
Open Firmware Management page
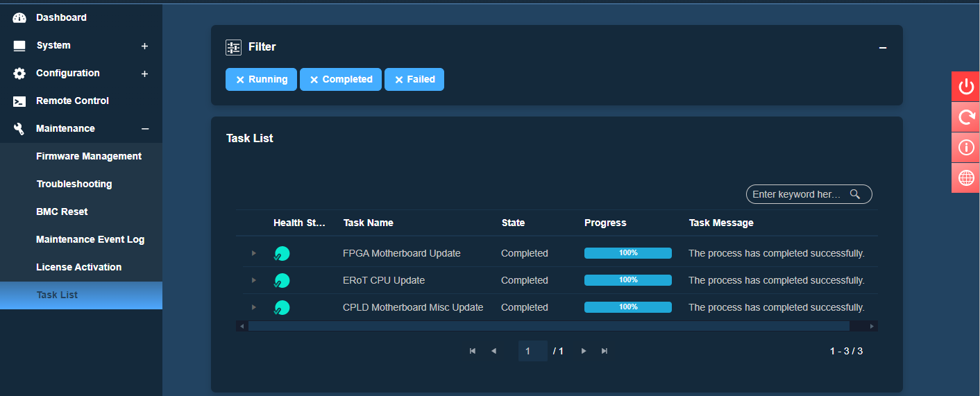[89, 156]
